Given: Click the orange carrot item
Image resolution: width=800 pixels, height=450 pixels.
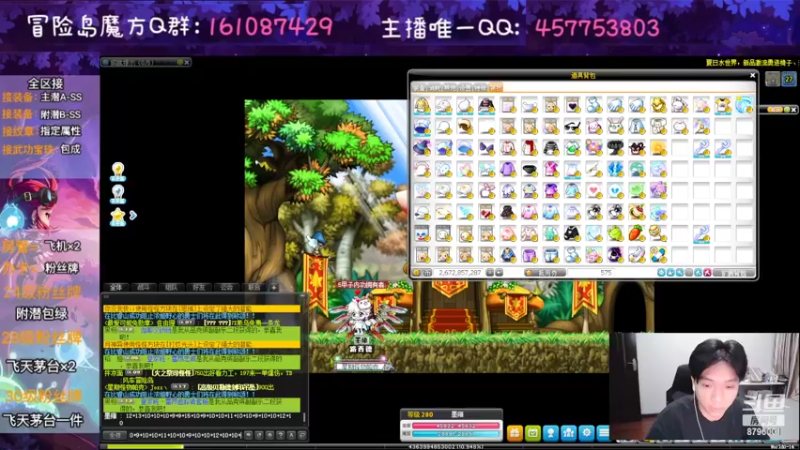Looking at the screenshot, I should click(x=637, y=234).
